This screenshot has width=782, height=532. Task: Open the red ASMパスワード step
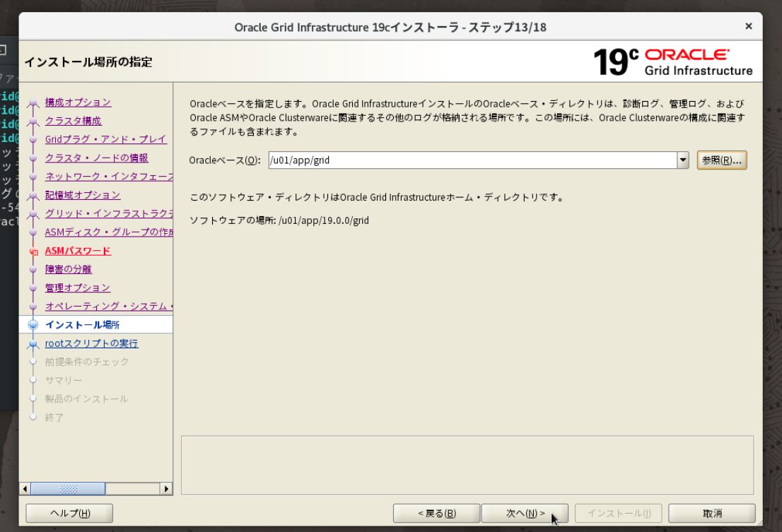(x=78, y=251)
